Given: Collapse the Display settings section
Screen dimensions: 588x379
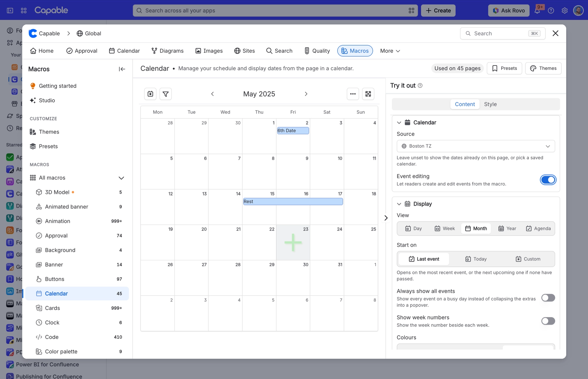Looking at the screenshot, I should tap(399, 204).
